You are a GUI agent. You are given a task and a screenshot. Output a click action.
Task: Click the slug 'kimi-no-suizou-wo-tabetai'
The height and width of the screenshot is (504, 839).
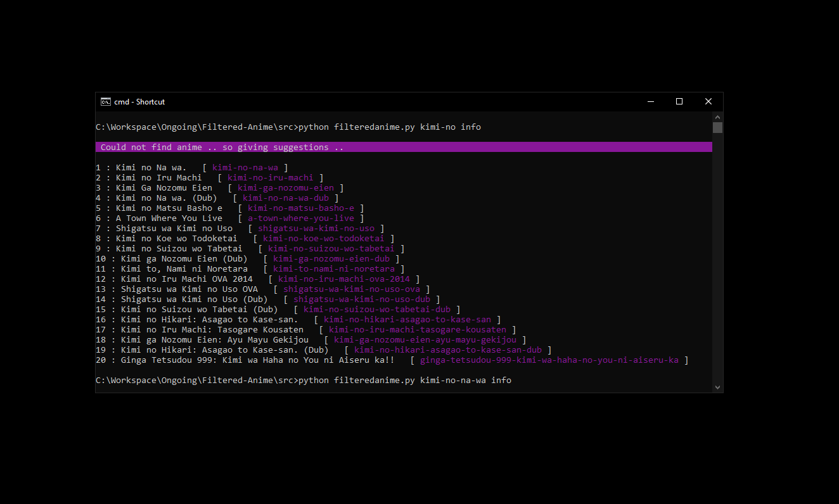pos(331,249)
